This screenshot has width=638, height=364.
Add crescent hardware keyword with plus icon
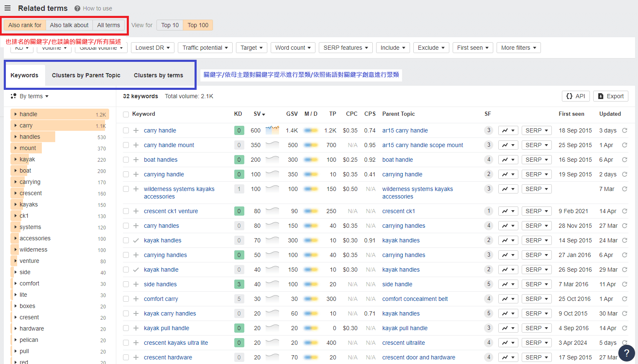(x=136, y=357)
